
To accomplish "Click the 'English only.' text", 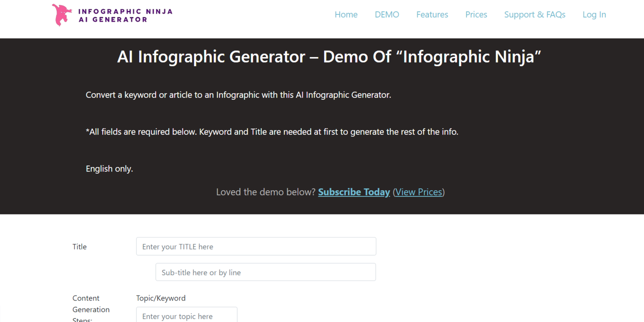I will (x=109, y=169).
